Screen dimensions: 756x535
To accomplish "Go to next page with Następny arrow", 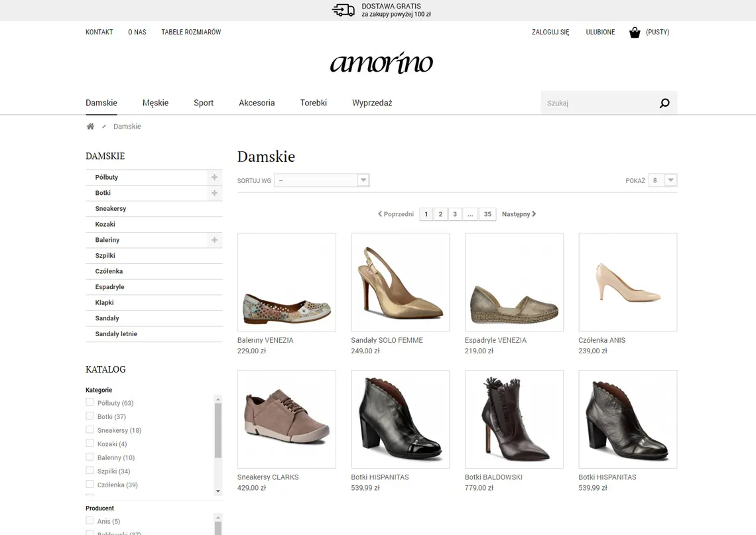I will tap(519, 214).
